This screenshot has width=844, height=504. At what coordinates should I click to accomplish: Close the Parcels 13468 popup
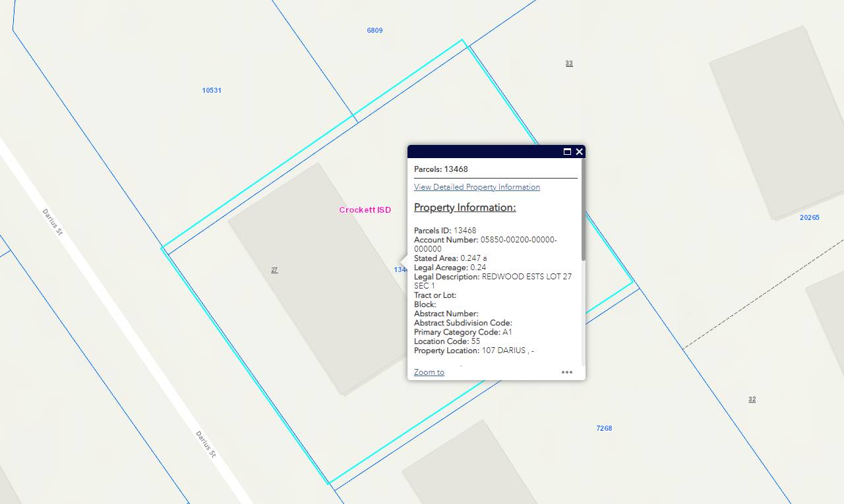579,152
